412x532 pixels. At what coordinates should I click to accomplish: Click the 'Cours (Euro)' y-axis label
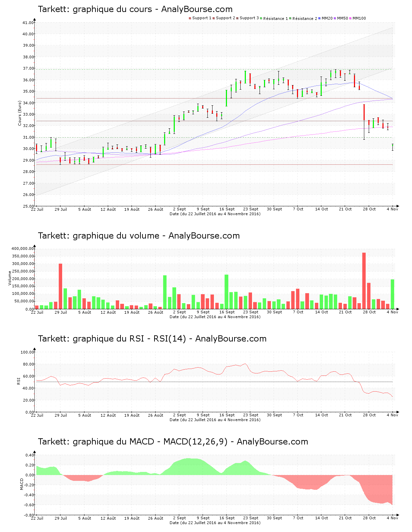(x=20, y=113)
